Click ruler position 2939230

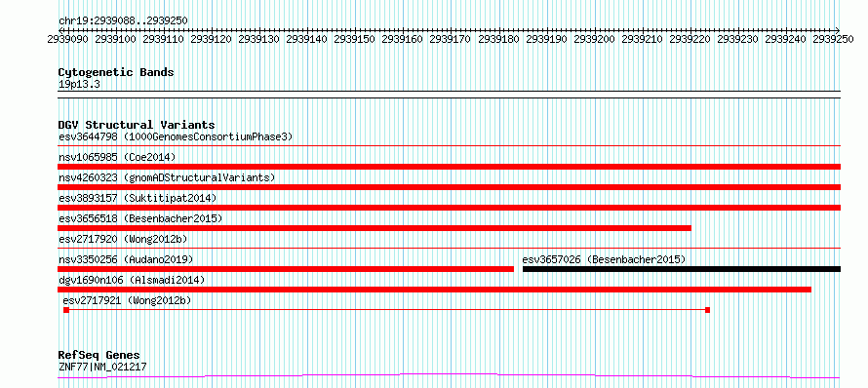click(x=738, y=39)
